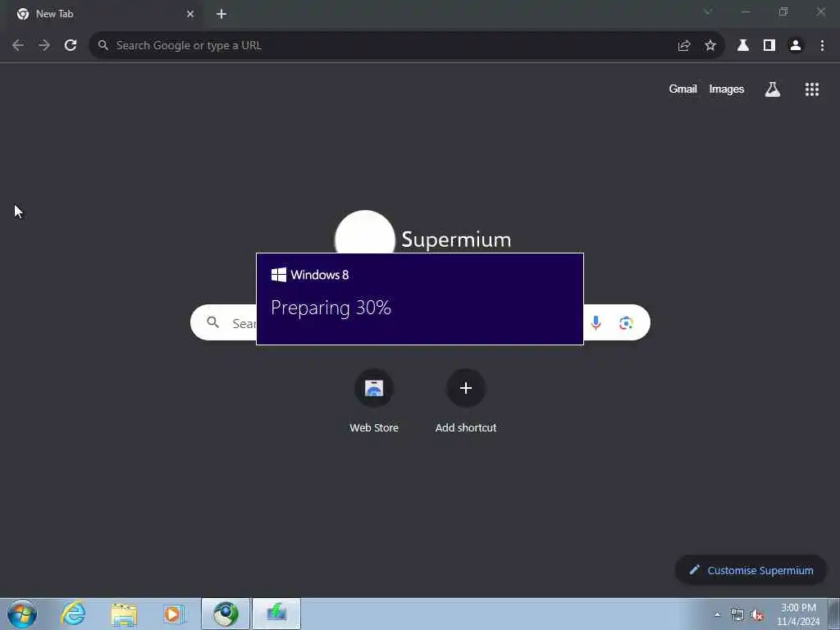Bookmark this tab with the star icon
This screenshot has width=840, height=630.
coord(710,46)
